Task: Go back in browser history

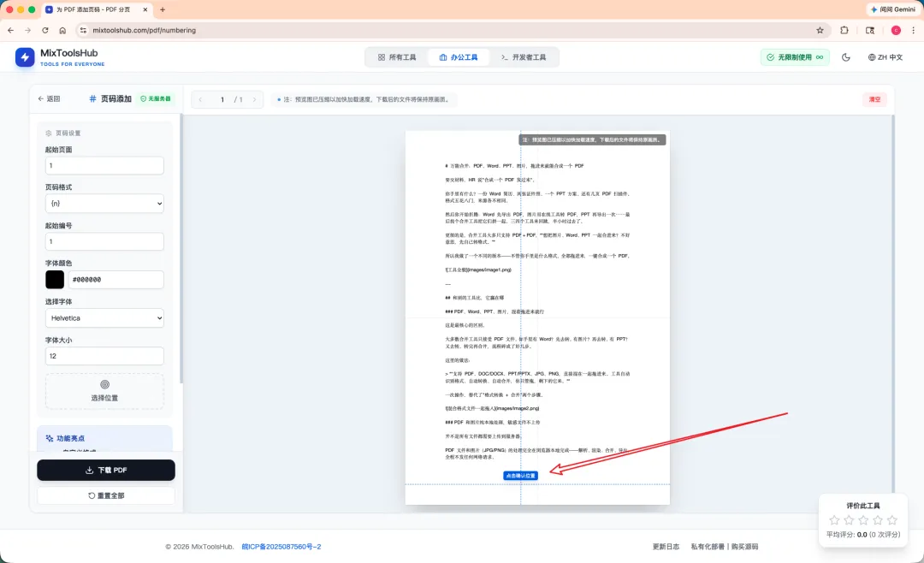Action: tap(10, 30)
